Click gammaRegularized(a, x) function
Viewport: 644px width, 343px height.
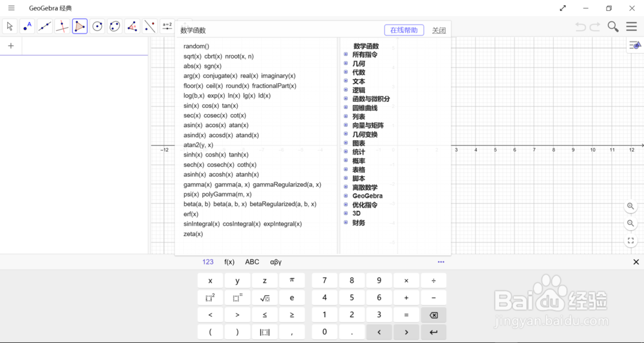(287, 184)
